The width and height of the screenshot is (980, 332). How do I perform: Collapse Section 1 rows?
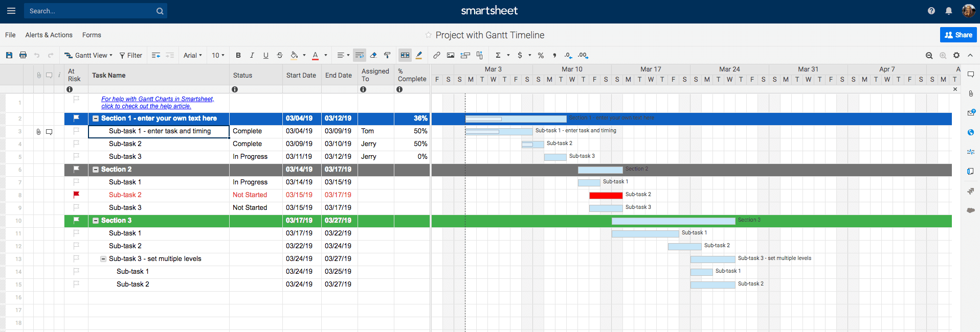[96, 118]
